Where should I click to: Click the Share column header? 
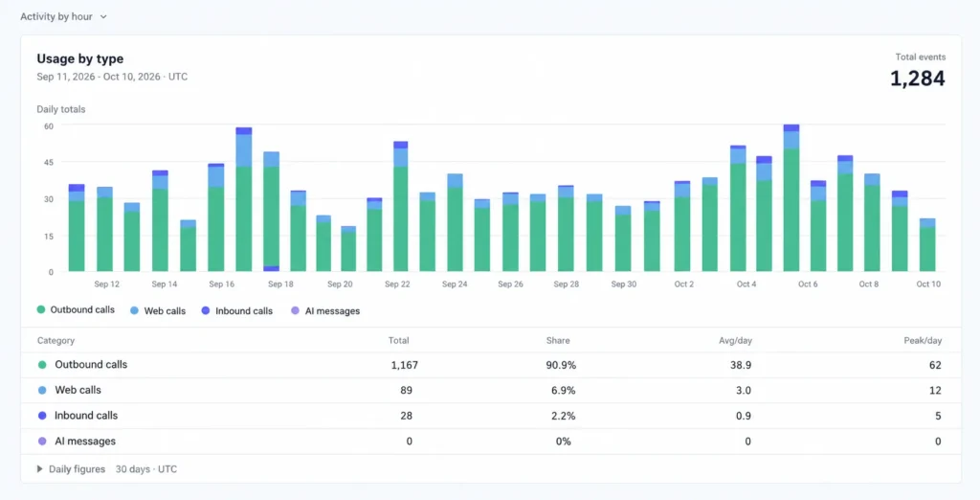(x=558, y=340)
